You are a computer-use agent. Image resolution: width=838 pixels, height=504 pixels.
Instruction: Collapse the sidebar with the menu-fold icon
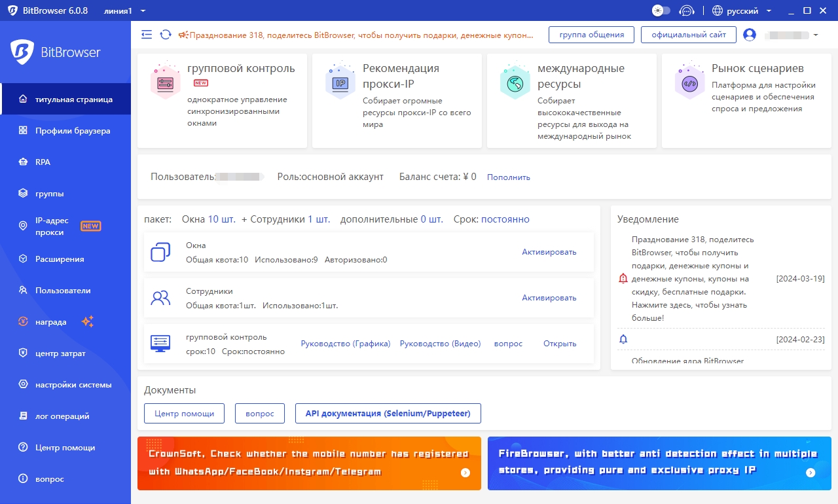coord(147,35)
